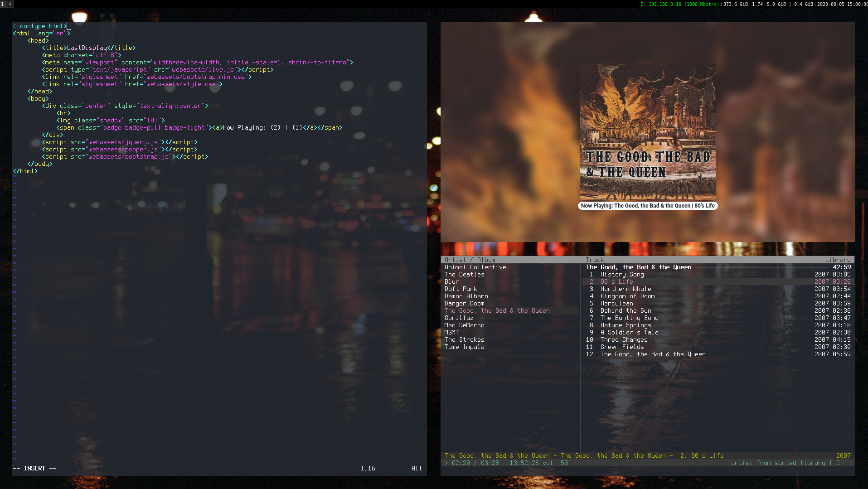Click the jquery.js script line

(x=120, y=142)
